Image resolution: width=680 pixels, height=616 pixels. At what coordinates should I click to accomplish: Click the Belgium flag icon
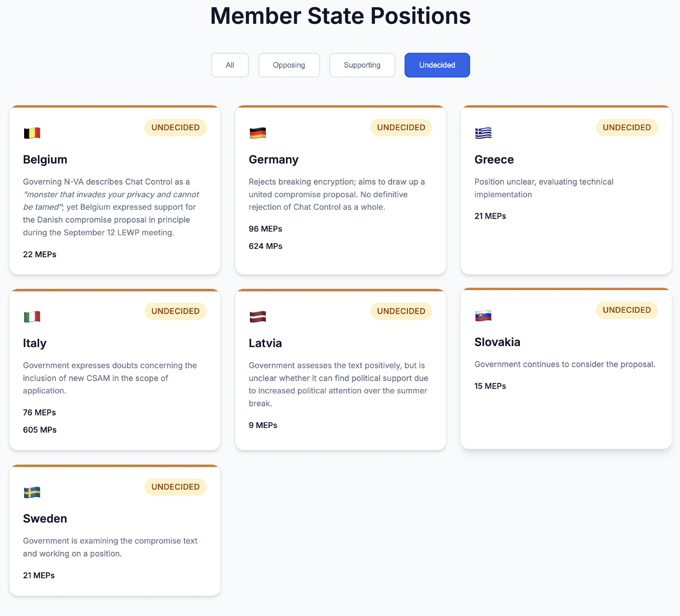pyautogui.click(x=32, y=133)
